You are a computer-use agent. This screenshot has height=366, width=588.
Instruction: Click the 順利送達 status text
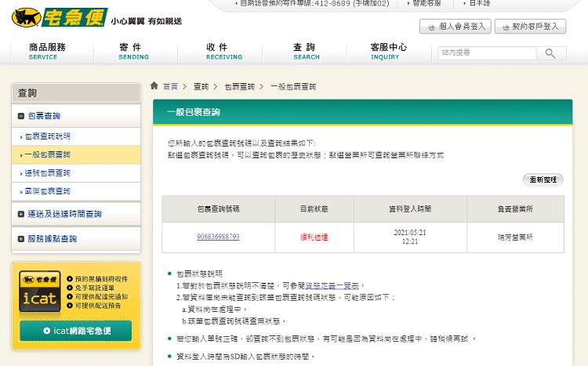[x=314, y=237]
